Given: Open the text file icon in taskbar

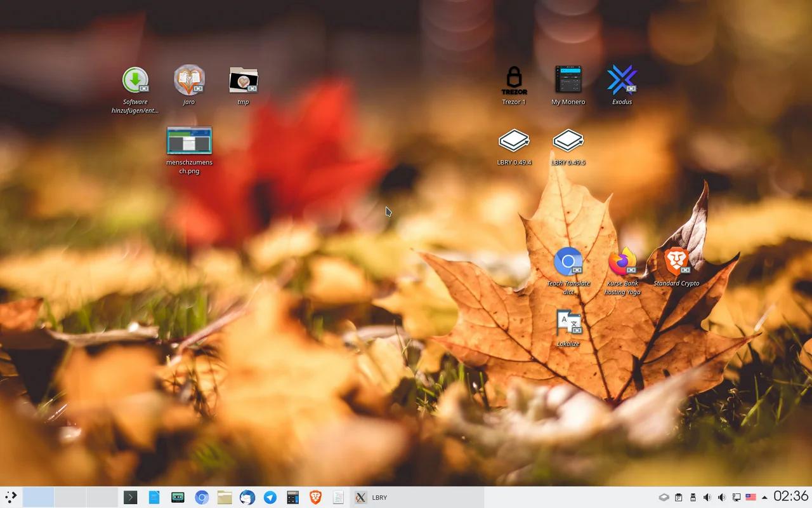Looking at the screenshot, I should 338,497.
